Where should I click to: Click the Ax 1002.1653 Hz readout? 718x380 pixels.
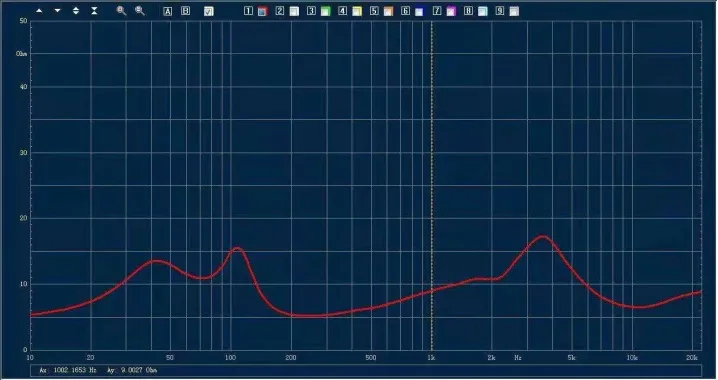[68, 370]
